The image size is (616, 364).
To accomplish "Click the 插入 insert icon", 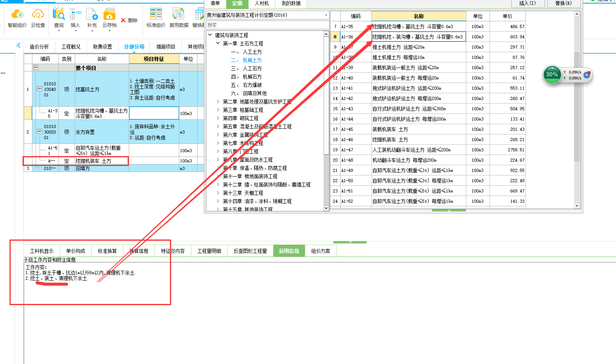I will (75, 14).
